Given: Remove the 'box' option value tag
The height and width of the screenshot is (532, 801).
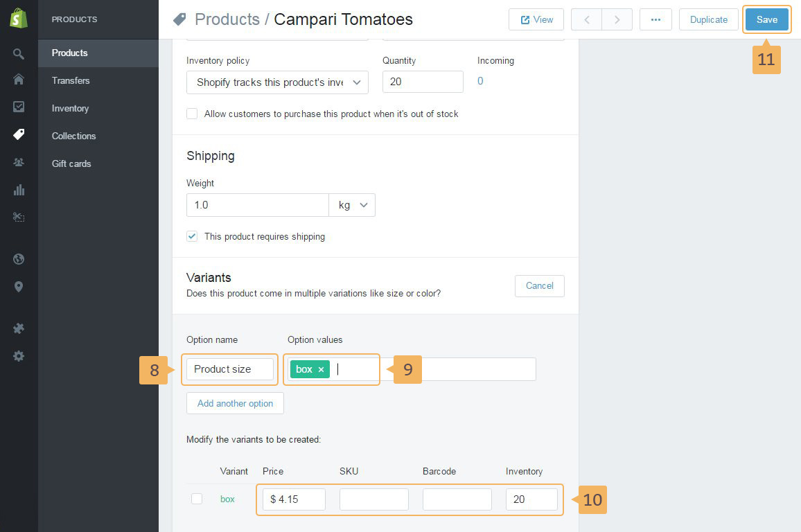Looking at the screenshot, I should [321, 370].
